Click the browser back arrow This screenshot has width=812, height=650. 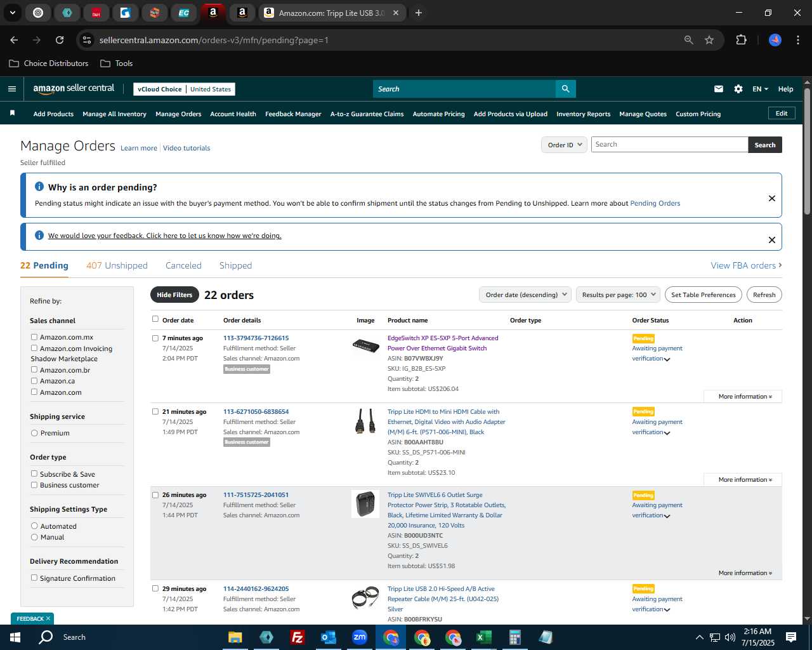click(x=15, y=40)
